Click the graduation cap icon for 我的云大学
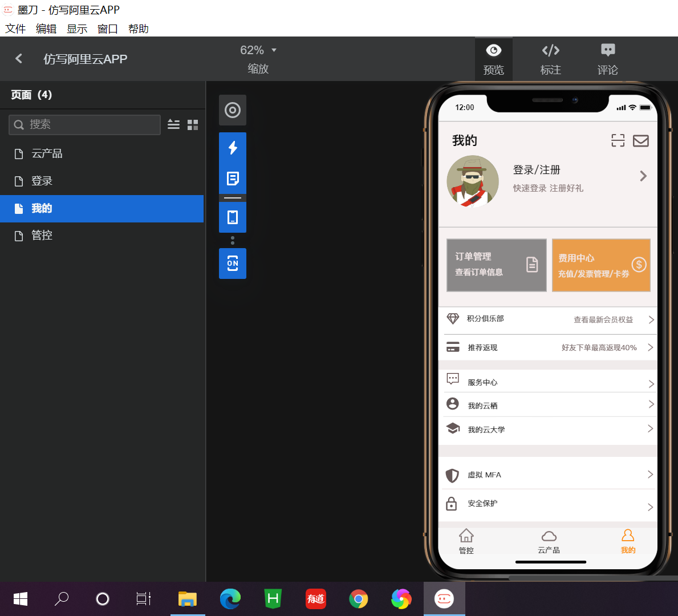This screenshot has height=616, width=678. pyautogui.click(x=453, y=428)
